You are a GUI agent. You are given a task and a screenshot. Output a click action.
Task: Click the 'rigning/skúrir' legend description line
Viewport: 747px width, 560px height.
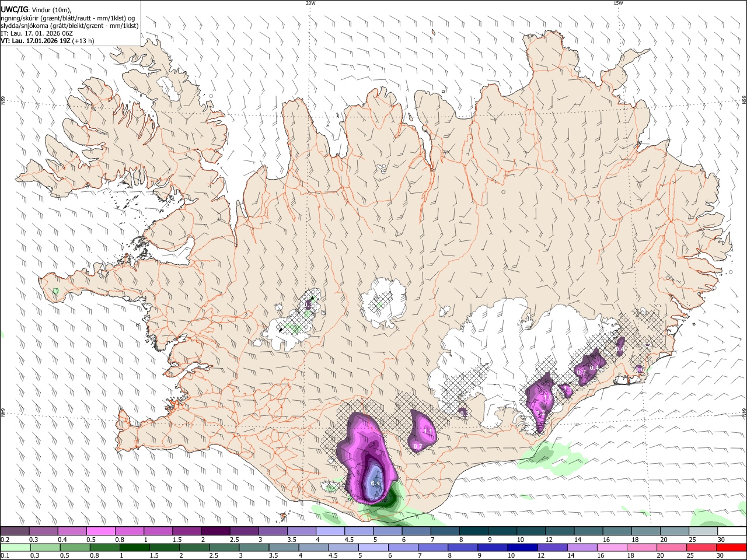[68, 17]
